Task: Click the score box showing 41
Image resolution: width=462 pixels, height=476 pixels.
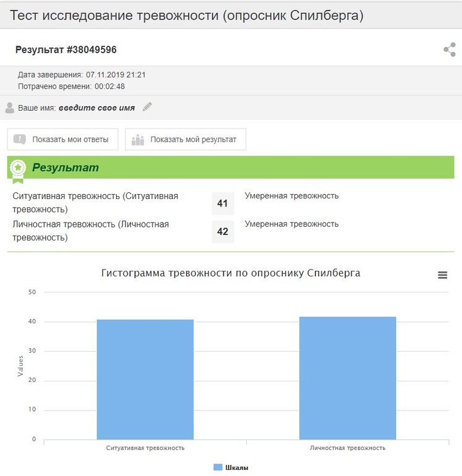Action: pos(223,203)
